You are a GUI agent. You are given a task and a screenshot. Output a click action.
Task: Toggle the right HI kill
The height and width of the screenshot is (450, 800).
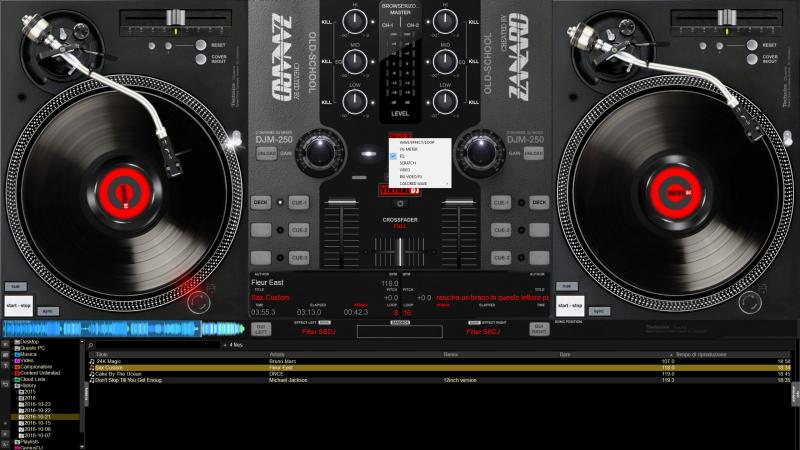(x=473, y=22)
